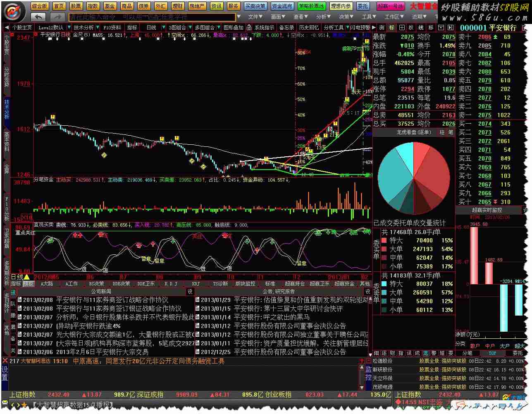Click the 线 toolbar icon
The height and width of the screenshot is (414, 532).
click(x=421, y=27)
